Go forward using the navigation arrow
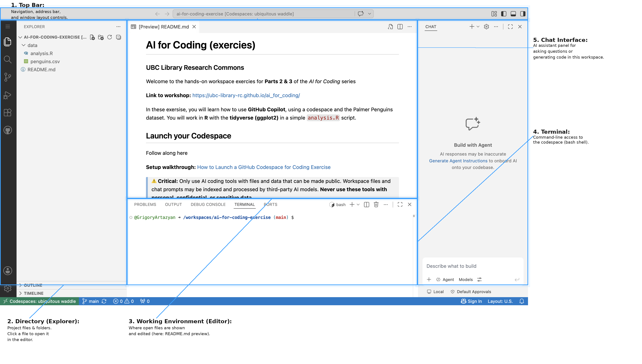 pyautogui.click(x=167, y=14)
